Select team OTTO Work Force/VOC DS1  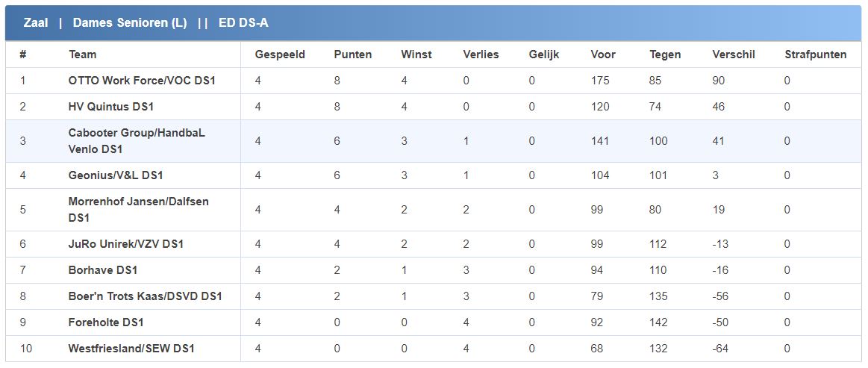click(142, 81)
